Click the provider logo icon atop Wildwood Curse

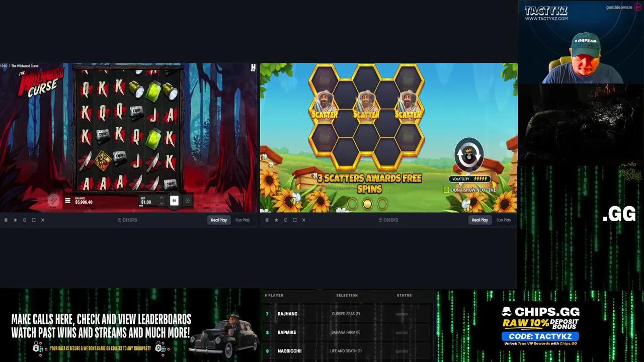point(253,68)
